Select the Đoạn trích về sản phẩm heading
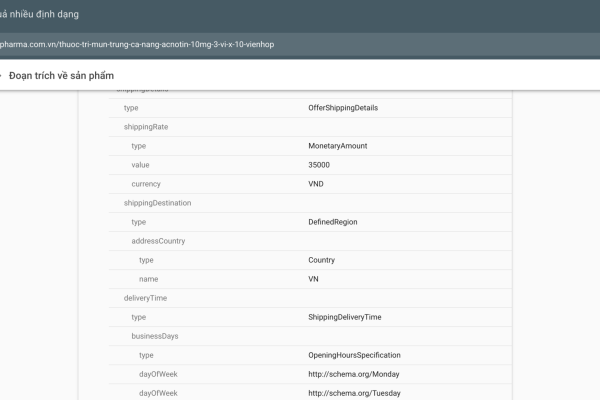 62,75
